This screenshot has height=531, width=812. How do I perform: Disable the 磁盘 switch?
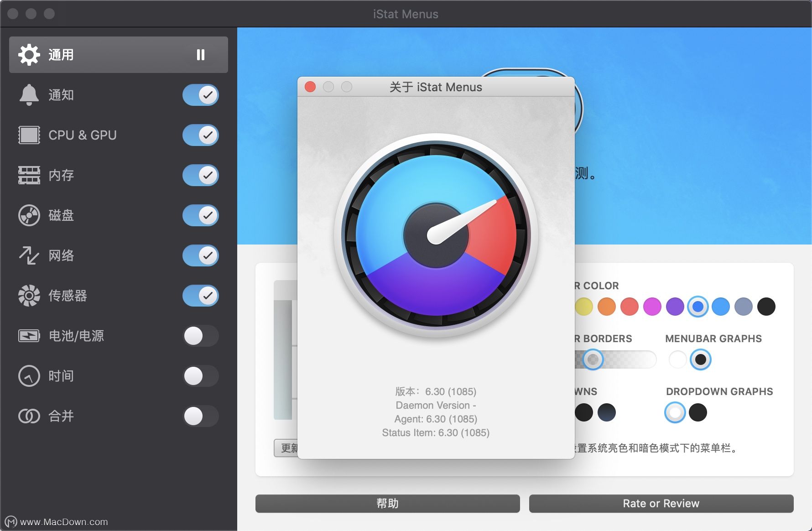[x=201, y=215]
